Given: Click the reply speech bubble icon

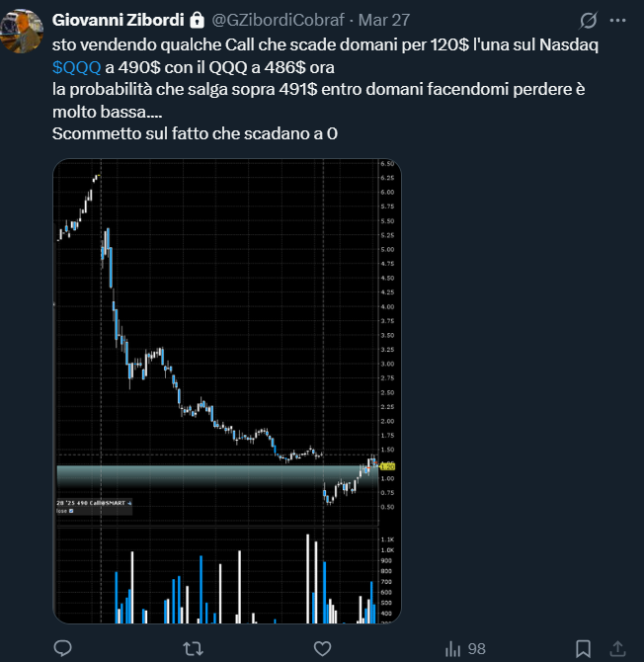Looking at the screenshot, I should tap(61, 648).
